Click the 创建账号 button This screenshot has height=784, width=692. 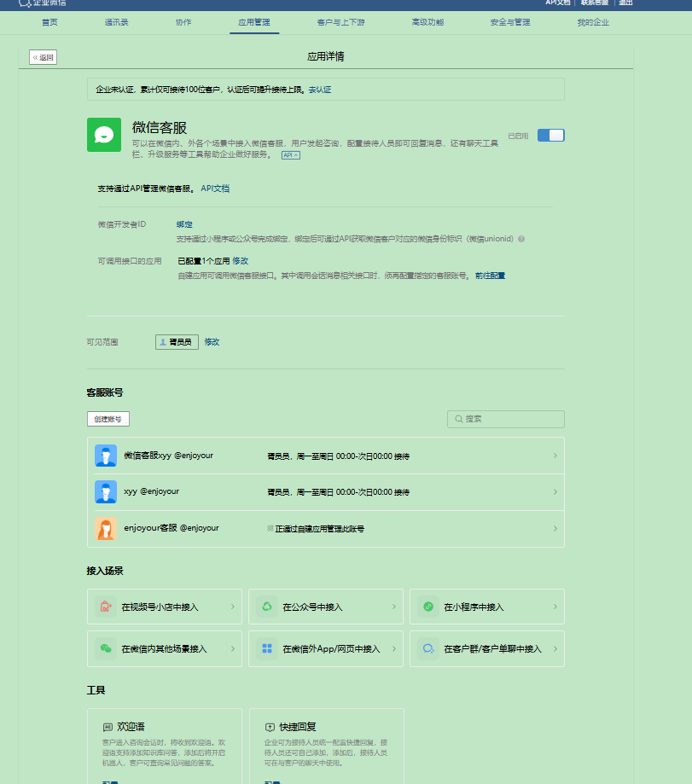coord(108,419)
